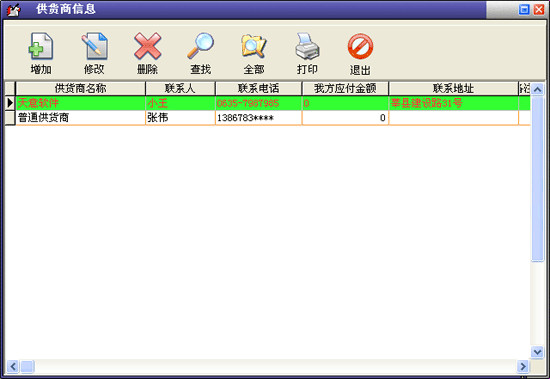
Task: Click the vertical scrollbar down arrow
Action: (x=537, y=352)
